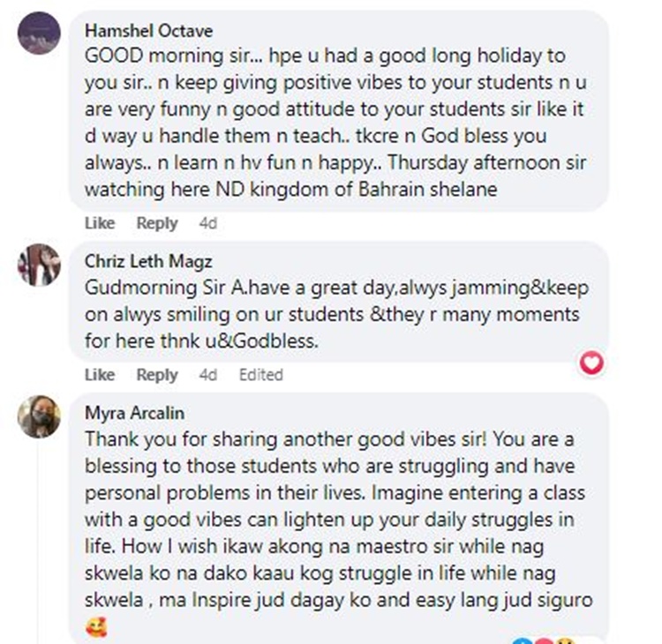Image resolution: width=662 pixels, height=644 pixels.
Task: Click the 4d timestamp on Hamshel's comment
Action: coord(207,223)
